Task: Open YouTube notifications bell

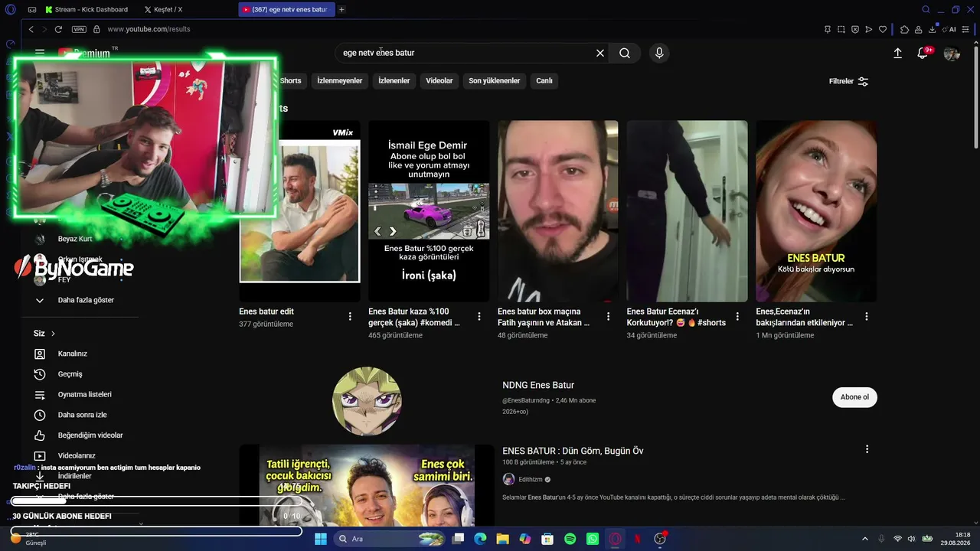Action: pos(923,53)
